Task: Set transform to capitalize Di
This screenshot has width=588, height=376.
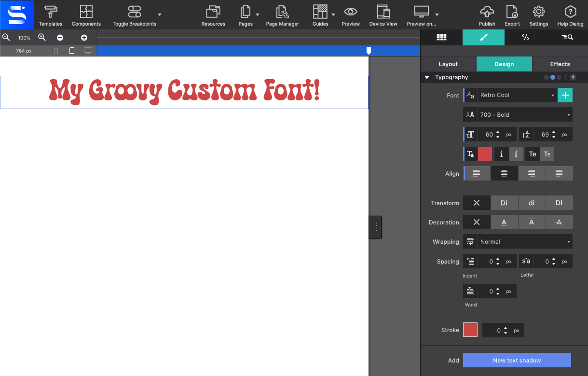Action: 504,203
